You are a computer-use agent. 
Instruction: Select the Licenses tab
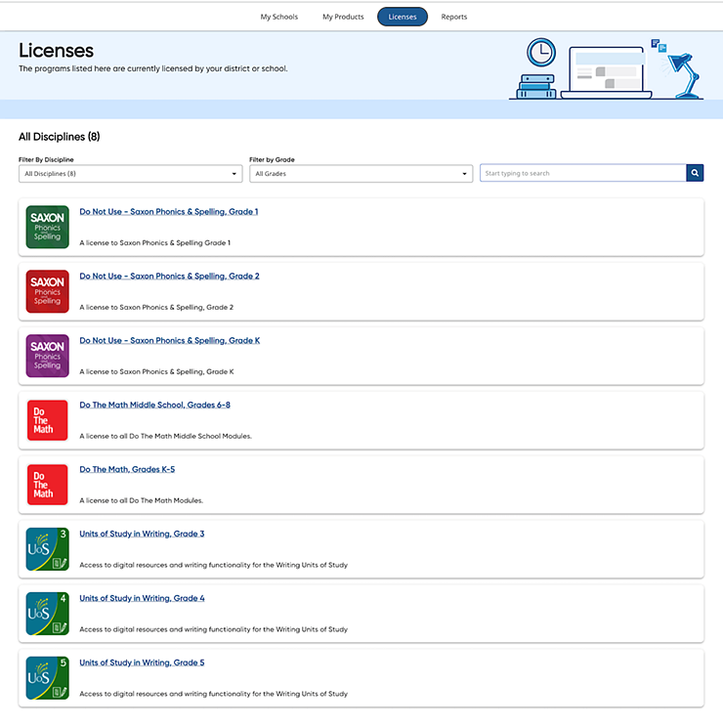(x=403, y=17)
